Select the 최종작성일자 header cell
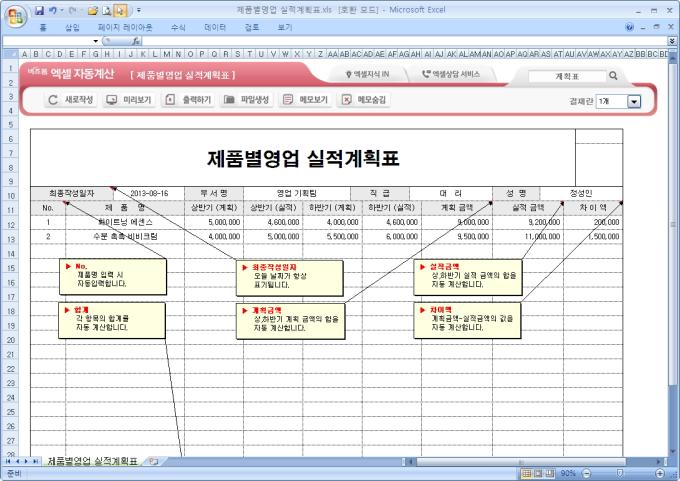Screen dimensions: 680x481 point(72,193)
